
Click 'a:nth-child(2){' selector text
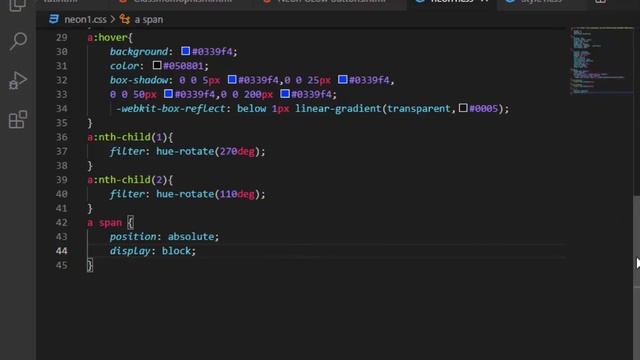(x=130, y=180)
